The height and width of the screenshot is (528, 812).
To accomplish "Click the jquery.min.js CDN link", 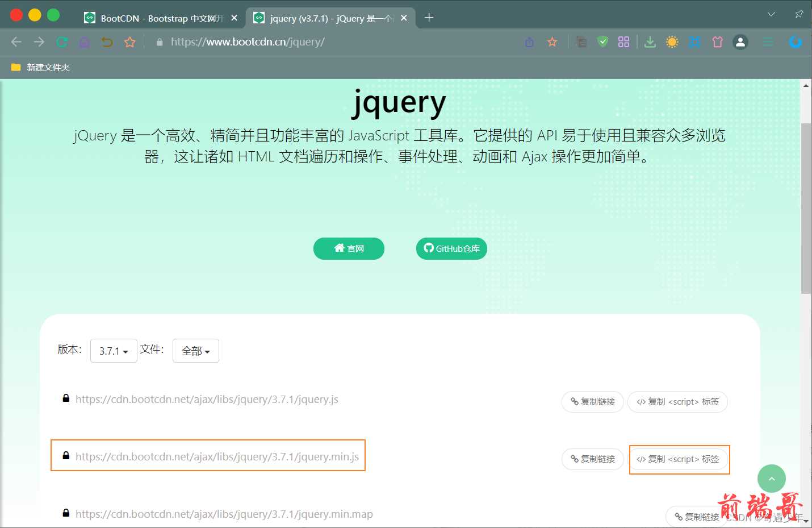I will (x=217, y=456).
